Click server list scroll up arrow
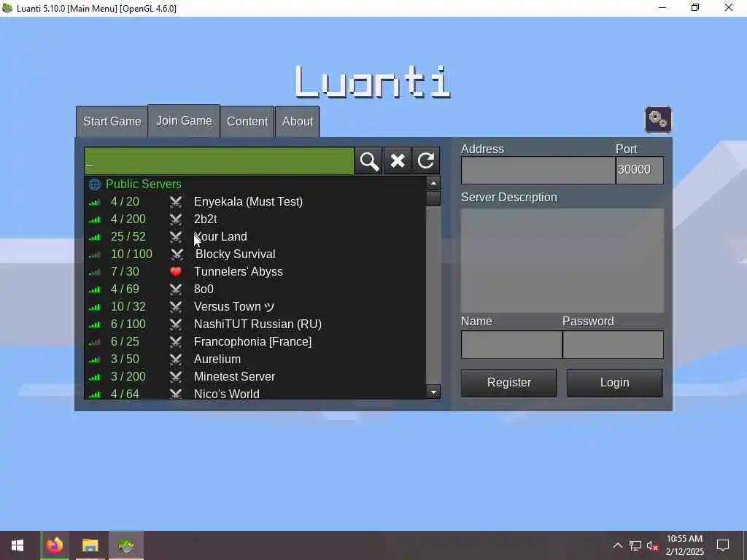The image size is (747, 560). click(433, 183)
